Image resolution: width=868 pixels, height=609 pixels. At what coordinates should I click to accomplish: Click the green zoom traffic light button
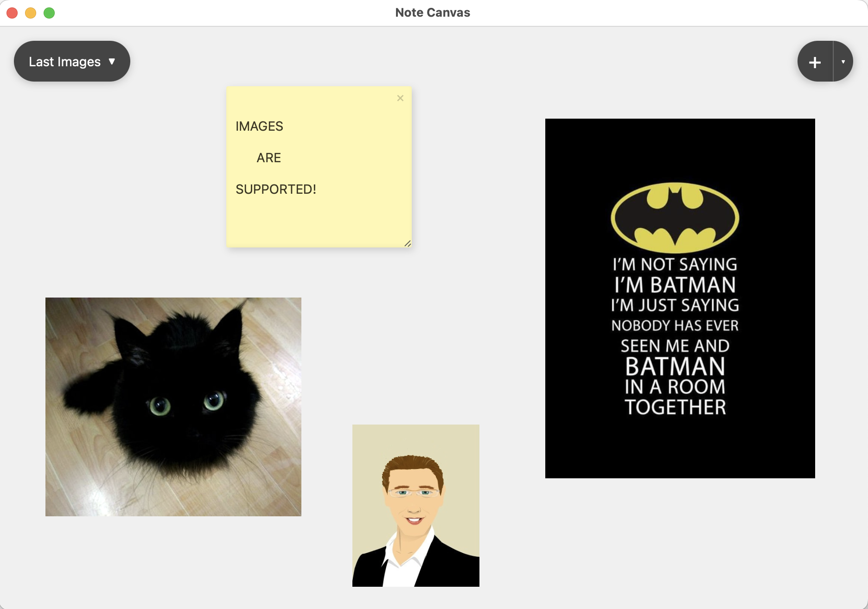click(x=48, y=13)
